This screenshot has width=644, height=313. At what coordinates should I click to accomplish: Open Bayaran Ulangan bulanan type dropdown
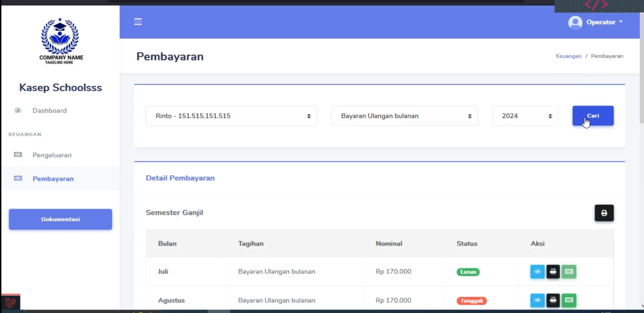404,116
